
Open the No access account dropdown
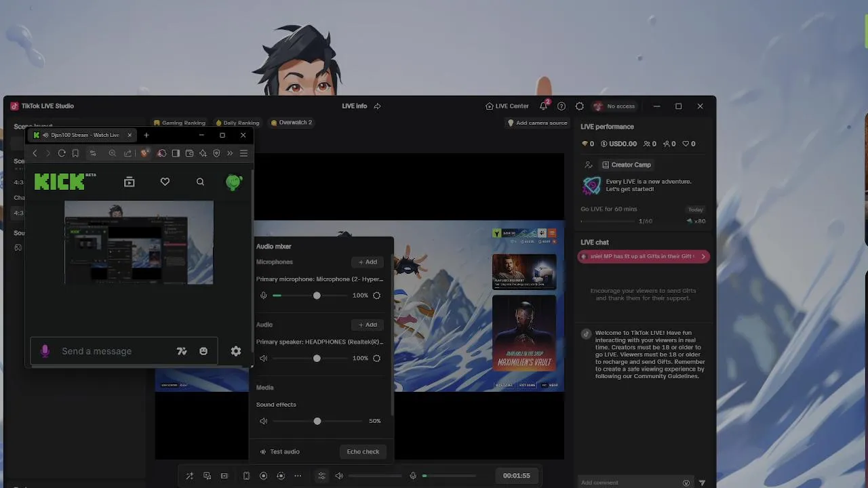click(614, 106)
